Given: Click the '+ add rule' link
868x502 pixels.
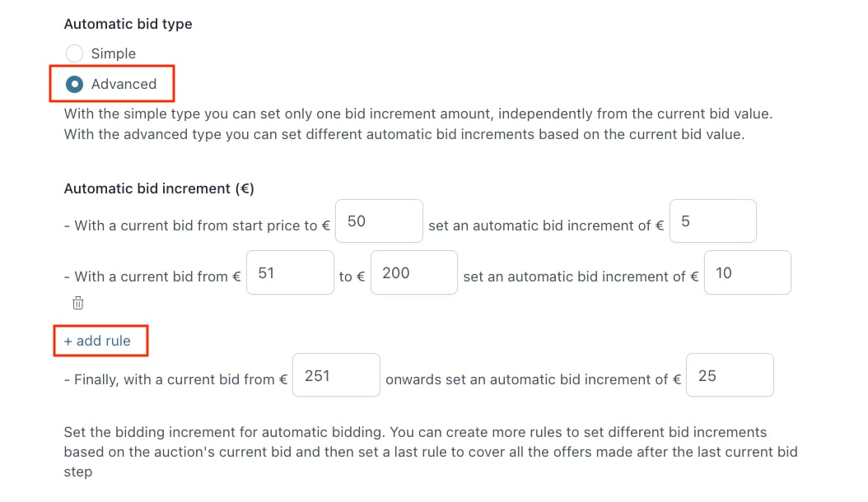Looking at the screenshot, I should (97, 341).
